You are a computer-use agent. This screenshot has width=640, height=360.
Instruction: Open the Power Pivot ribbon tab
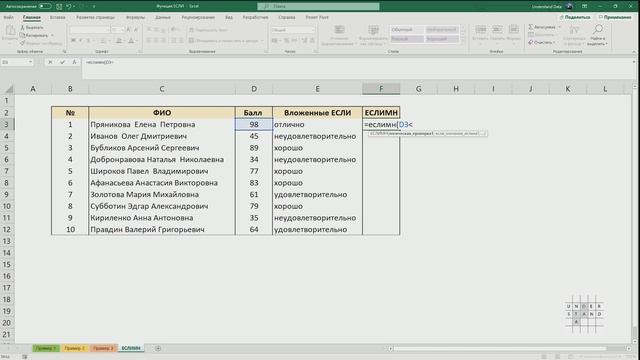pyautogui.click(x=317, y=17)
